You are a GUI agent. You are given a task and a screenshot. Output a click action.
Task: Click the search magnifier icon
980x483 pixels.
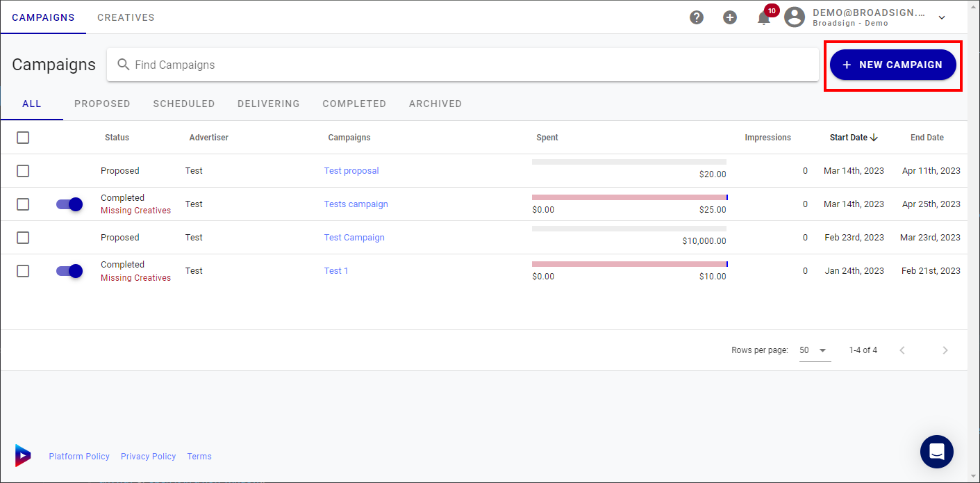(124, 65)
